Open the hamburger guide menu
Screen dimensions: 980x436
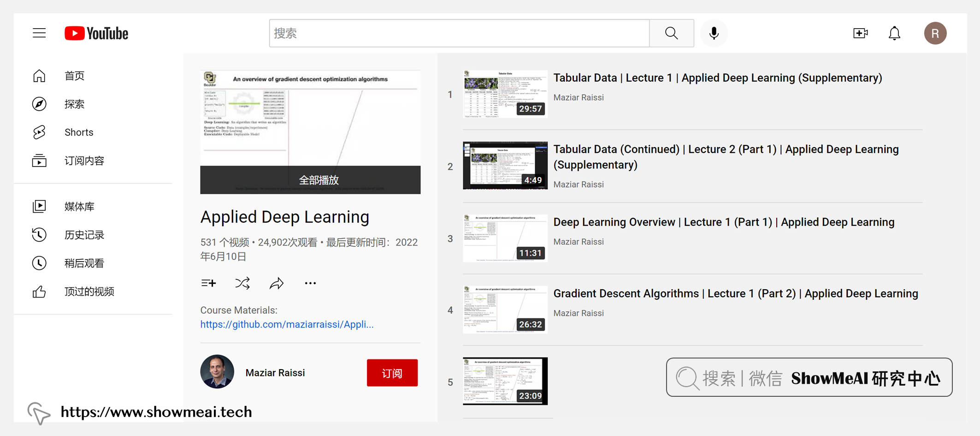point(39,33)
